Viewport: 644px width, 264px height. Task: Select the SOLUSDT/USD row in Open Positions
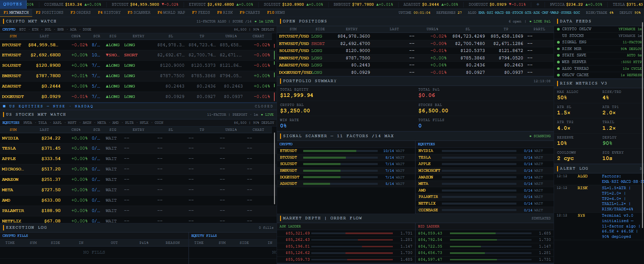(415, 51)
